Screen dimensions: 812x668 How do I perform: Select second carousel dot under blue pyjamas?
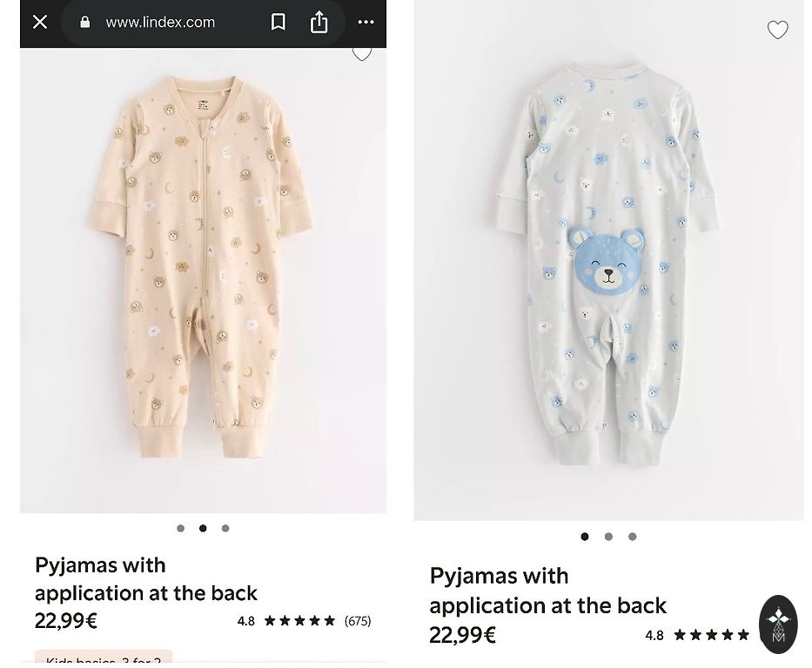[x=608, y=537]
